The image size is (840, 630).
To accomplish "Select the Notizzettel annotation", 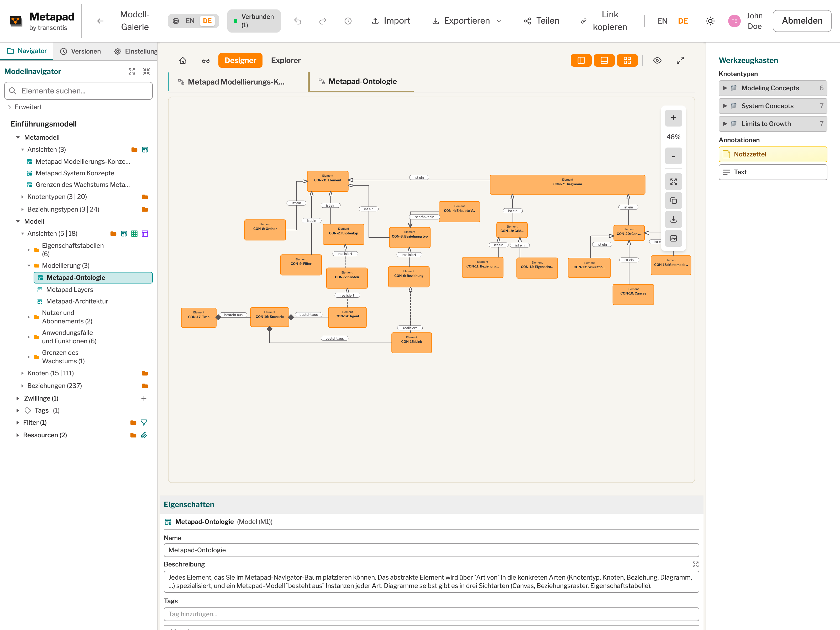I will tap(773, 154).
